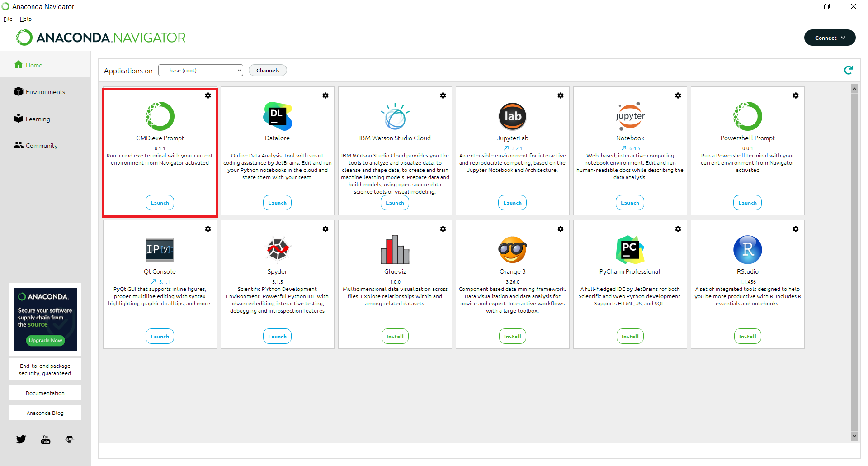Open Anaconda YouTube channel icon

pyautogui.click(x=46, y=439)
